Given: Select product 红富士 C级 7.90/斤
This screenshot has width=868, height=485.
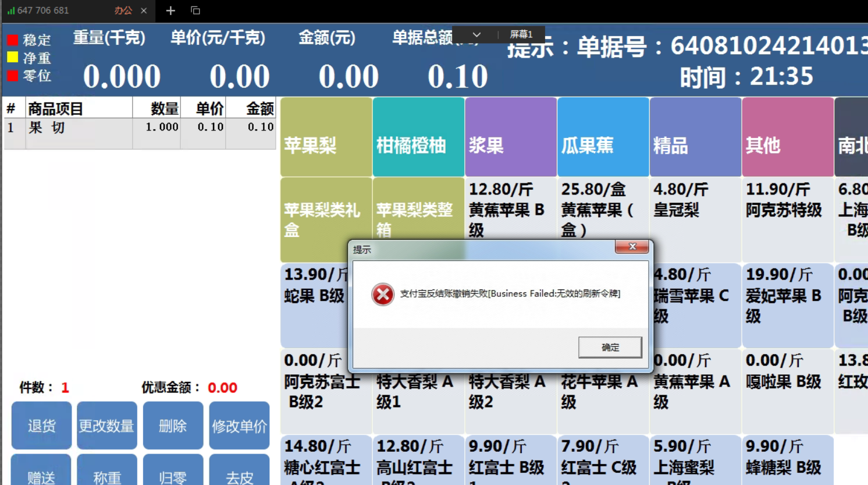Looking at the screenshot, I should pos(603,460).
